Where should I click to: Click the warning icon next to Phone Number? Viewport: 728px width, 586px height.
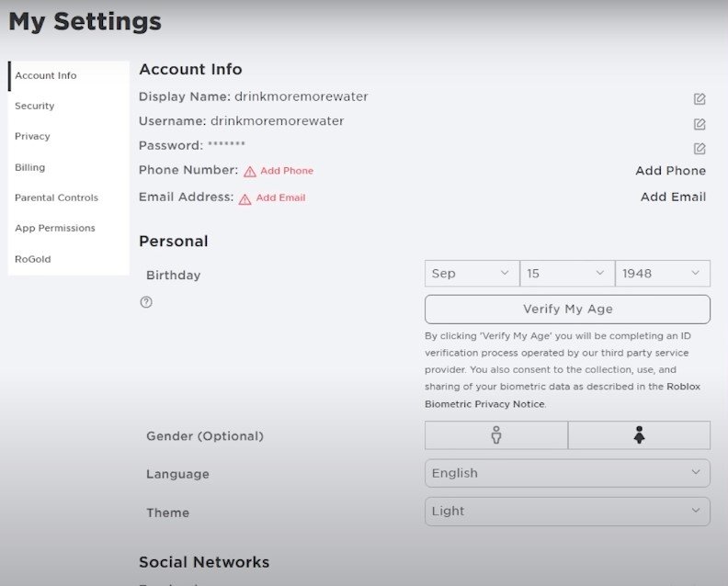click(x=250, y=172)
